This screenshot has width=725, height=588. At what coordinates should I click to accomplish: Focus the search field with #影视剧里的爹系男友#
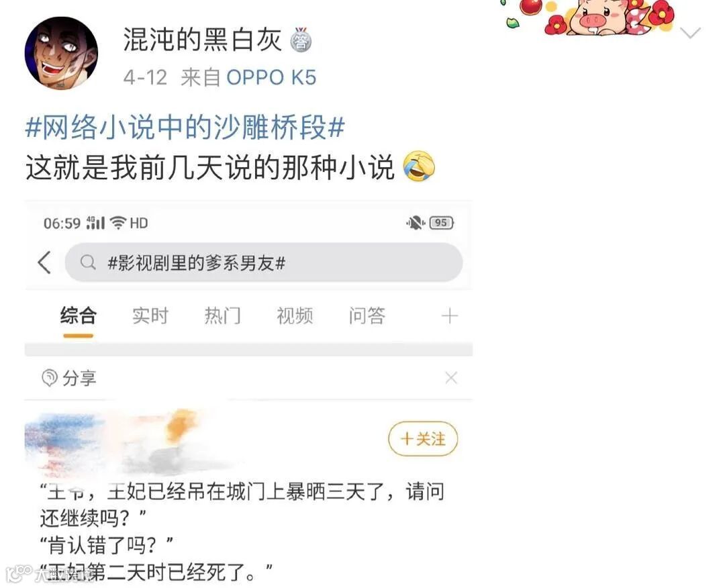pos(264,262)
